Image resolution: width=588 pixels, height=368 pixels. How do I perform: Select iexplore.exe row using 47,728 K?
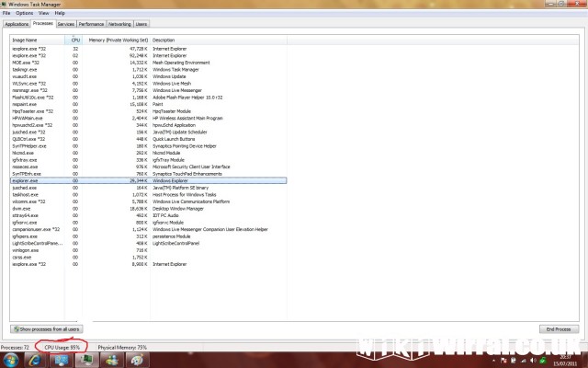[x=149, y=49]
